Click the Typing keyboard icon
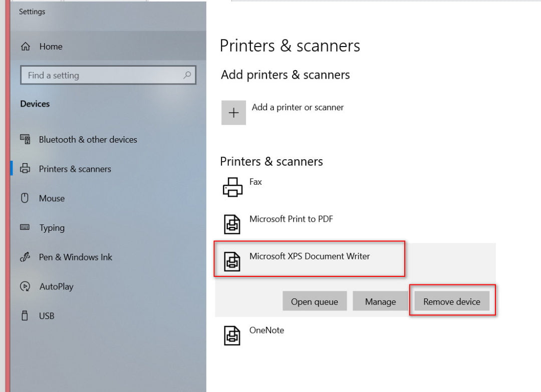 tap(26, 228)
